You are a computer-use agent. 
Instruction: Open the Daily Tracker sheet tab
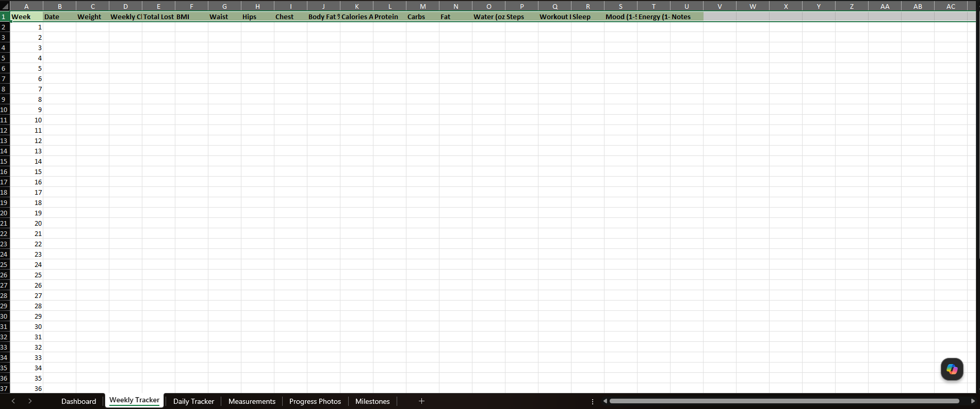(193, 401)
